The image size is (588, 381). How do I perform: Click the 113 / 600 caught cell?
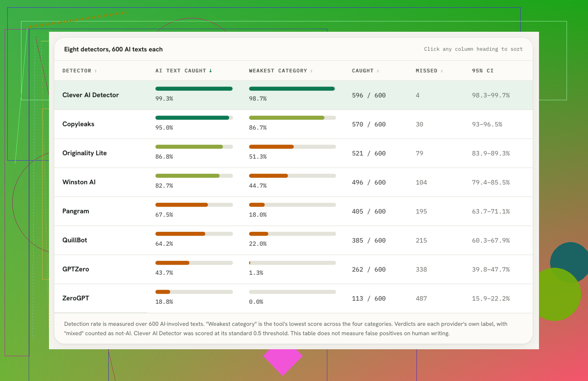pyautogui.click(x=369, y=299)
